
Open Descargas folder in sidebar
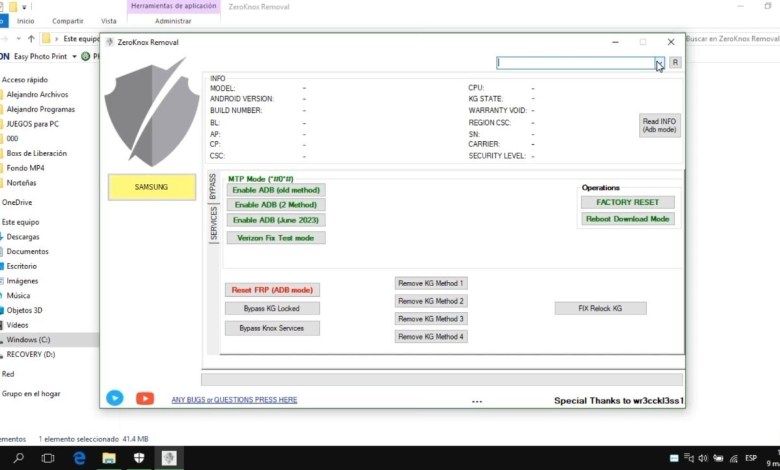pyautogui.click(x=23, y=237)
